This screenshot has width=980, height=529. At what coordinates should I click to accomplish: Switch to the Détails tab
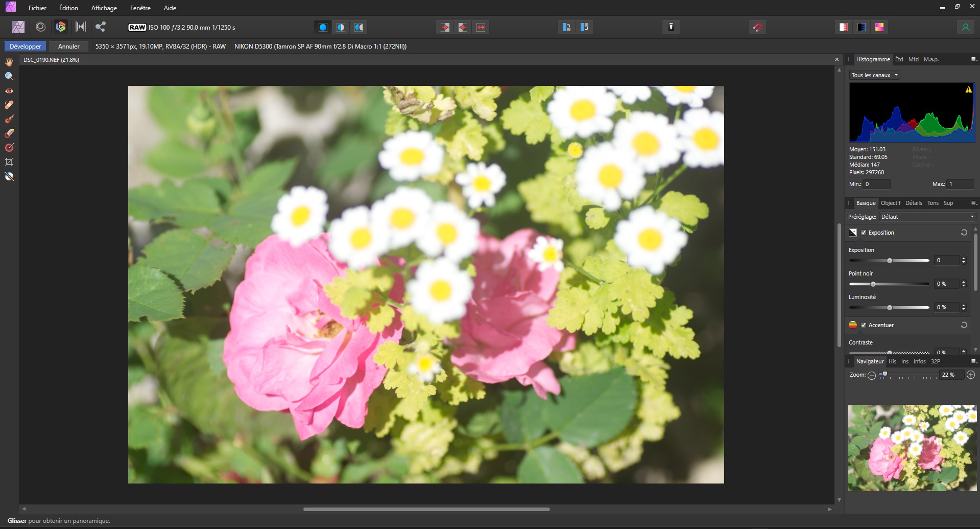tap(914, 203)
